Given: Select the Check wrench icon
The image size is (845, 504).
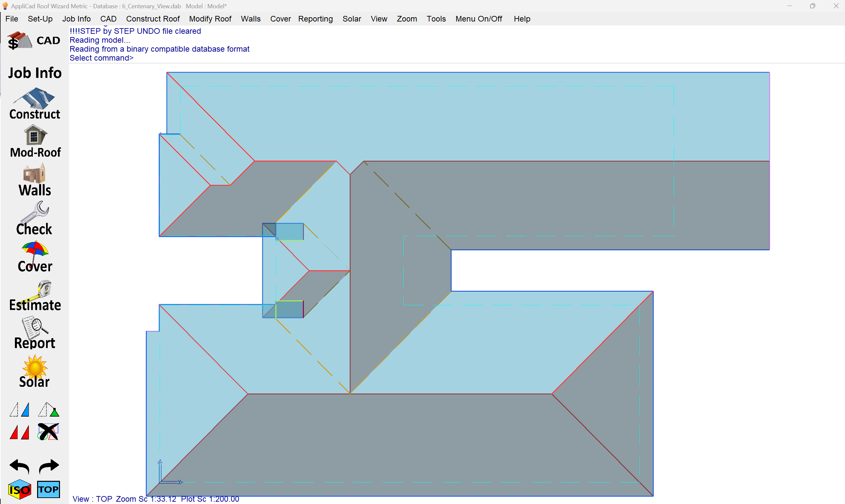Looking at the screenshot, I should [x=34, y=218].
